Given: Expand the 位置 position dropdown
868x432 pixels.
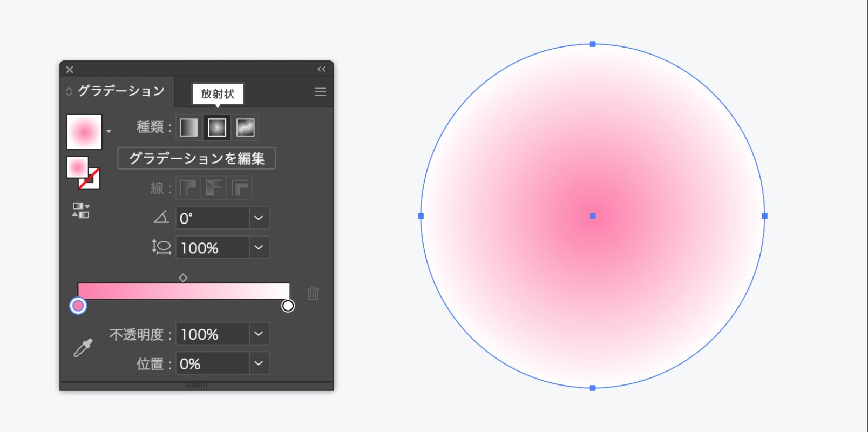Looking at the screenshot, I should [x=259, y=363].
